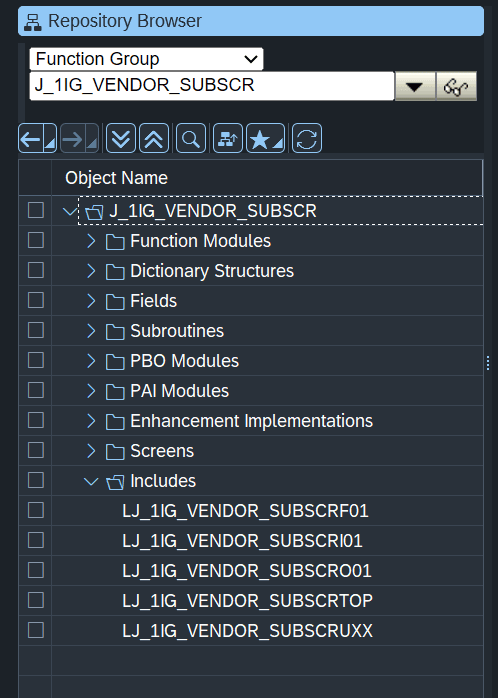Tick checkbox next to Function Modules
Viewport: 498px width, 698px height.
tap(36, 240)
